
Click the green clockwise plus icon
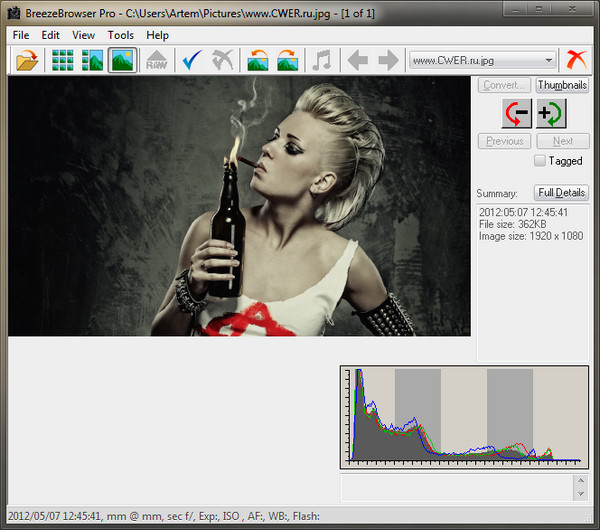(x=549, y=113)
